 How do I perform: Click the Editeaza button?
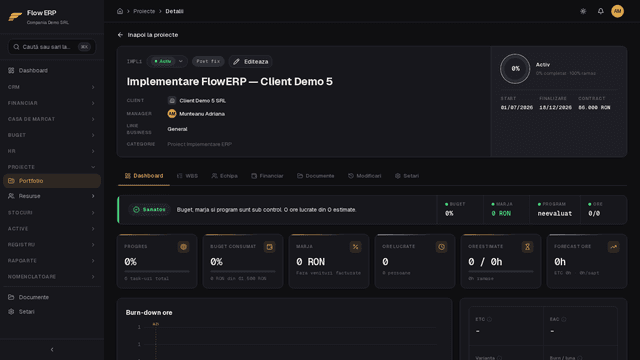click(251, 62)
